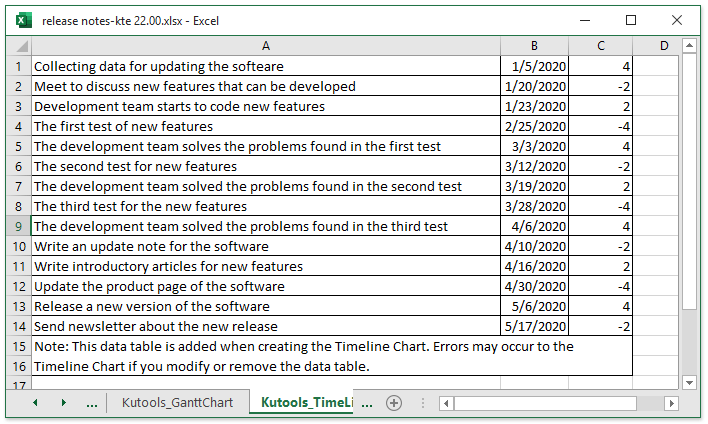Switch to the Kutools_GanttChart sheet tab
Image resolution: width=708 pixels, height=424 pixels.
[x=177, y=403]
